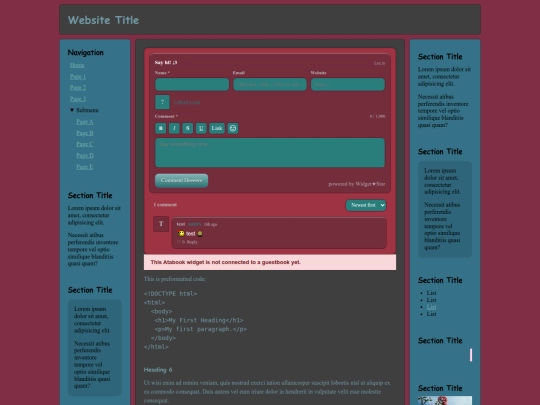
Task: Click the Navigation sidebar heading
Action: tap(85, 52)
